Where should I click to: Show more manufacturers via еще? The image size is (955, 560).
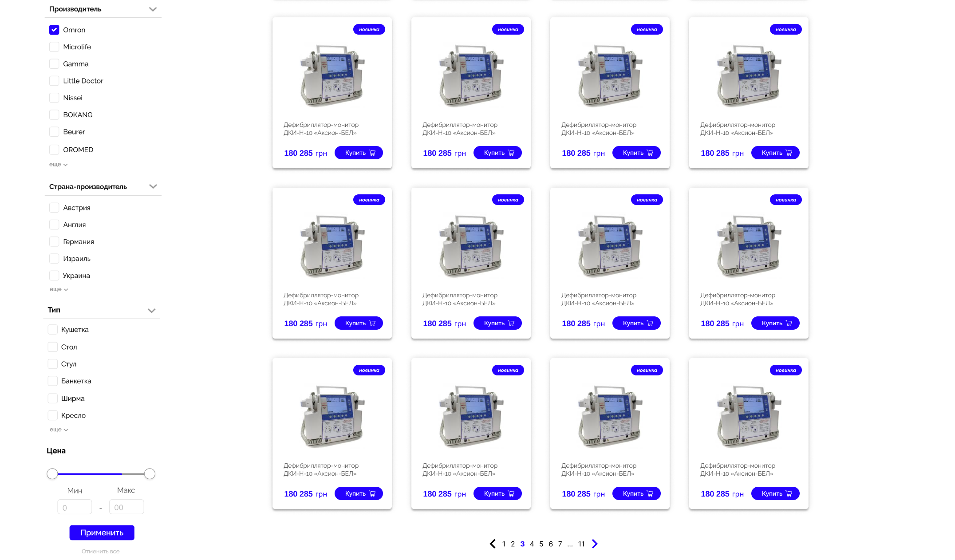tap(58, 164)
